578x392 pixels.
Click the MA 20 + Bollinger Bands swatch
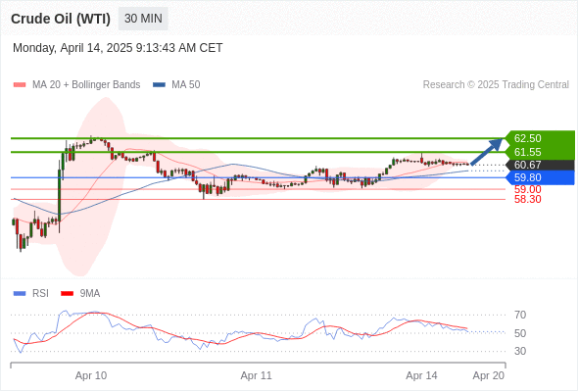(20, 85)
